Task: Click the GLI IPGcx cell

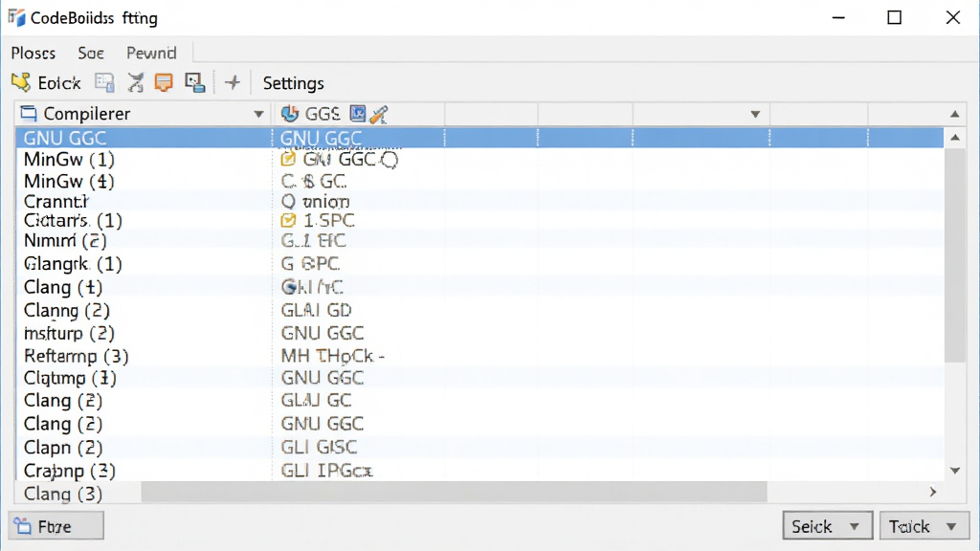Action: [326, 471]
